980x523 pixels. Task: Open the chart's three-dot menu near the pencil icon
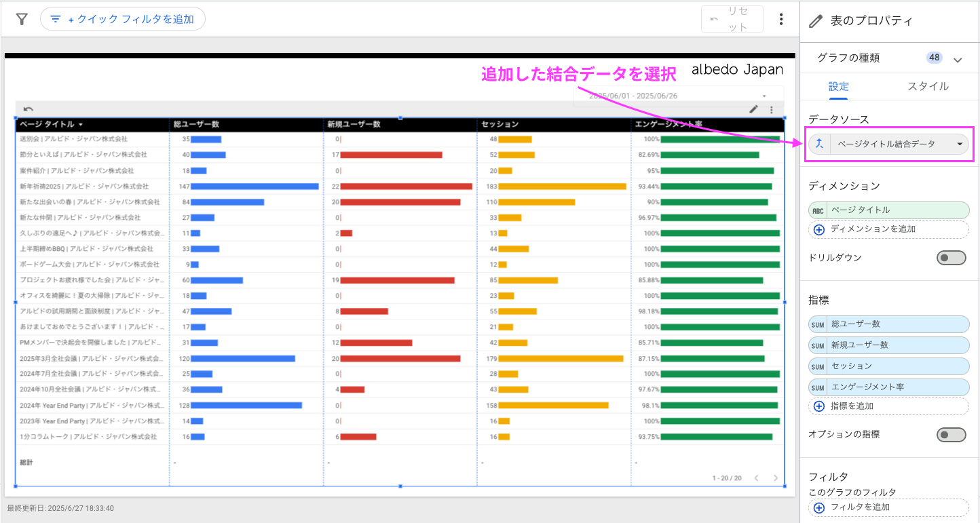(771, 109)
